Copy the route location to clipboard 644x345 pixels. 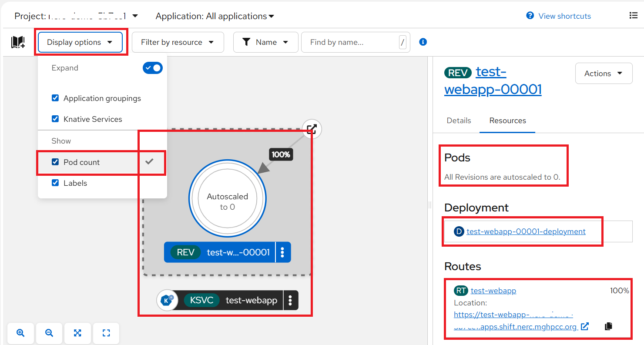tap(608, 326)
